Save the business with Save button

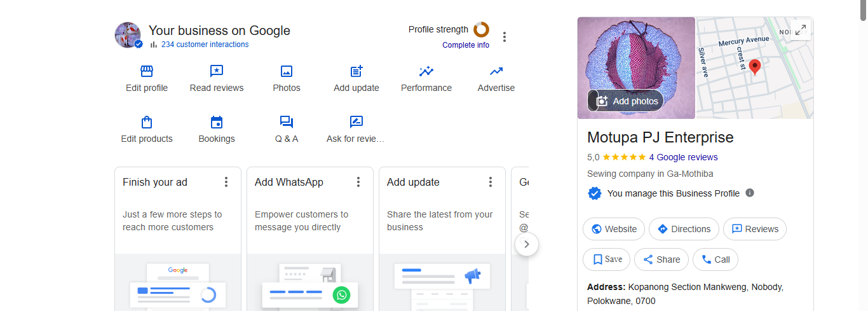pyautogui.click(x=607, y=259)
